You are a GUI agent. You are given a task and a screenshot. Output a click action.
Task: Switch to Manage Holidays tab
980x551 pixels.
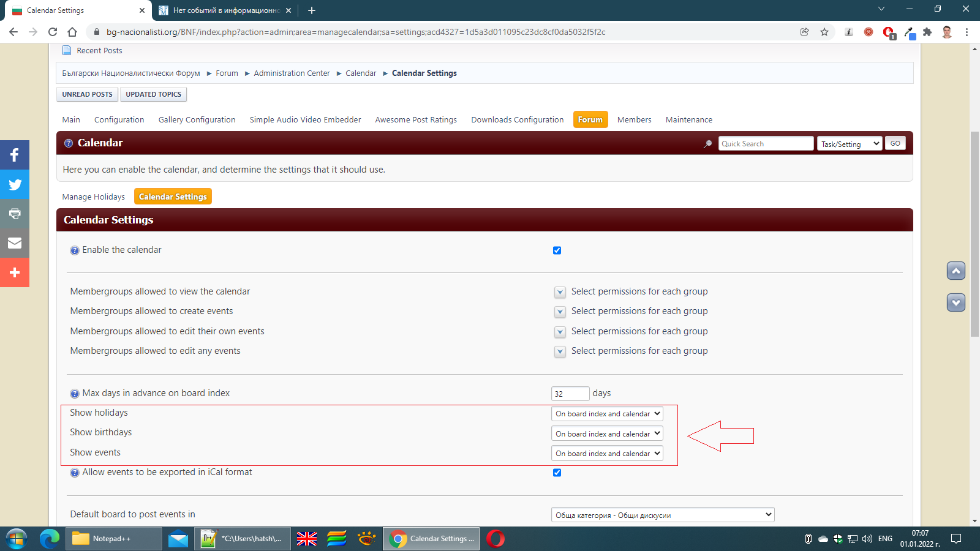(x=94, y=197)
